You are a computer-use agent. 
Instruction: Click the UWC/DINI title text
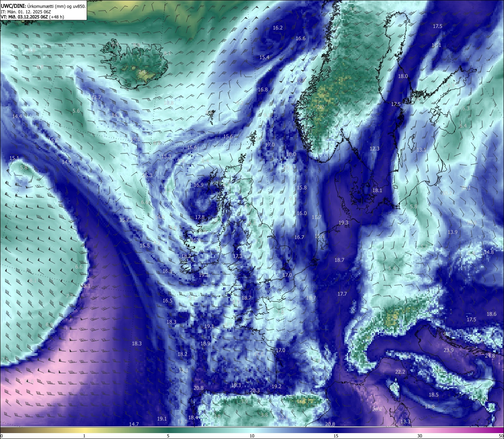pos(43,6)
